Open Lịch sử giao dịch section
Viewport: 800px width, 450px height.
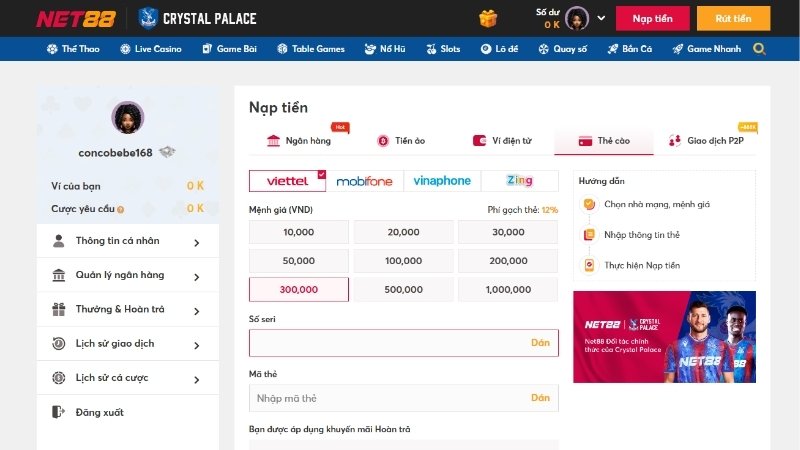pyautogui.click(x=128, y=343)
